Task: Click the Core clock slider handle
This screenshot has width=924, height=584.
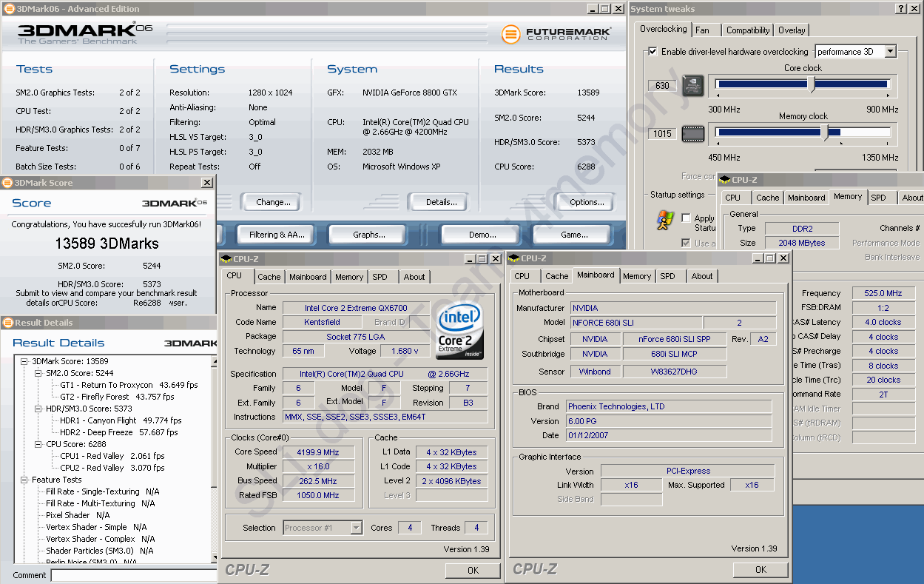Action: [x=811, y=85]
